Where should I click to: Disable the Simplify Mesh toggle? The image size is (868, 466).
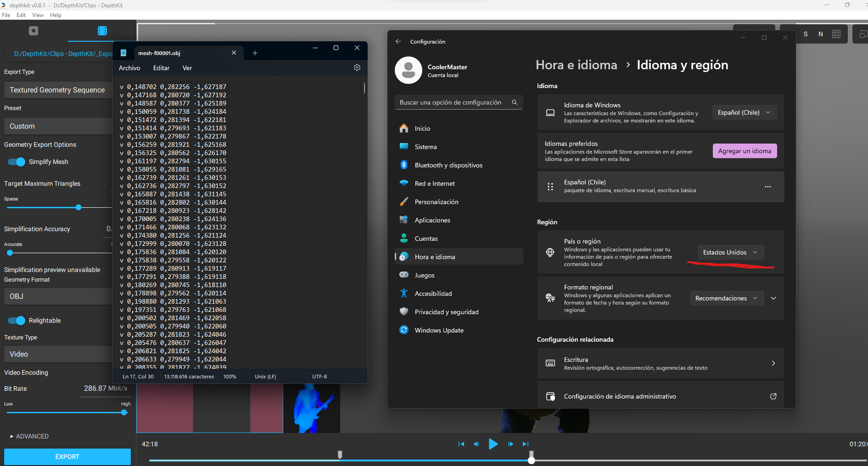(x=17, y=162)
